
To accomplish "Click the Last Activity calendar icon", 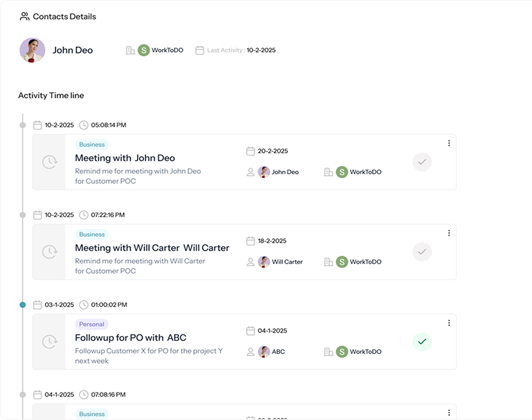I will (200, 50).
